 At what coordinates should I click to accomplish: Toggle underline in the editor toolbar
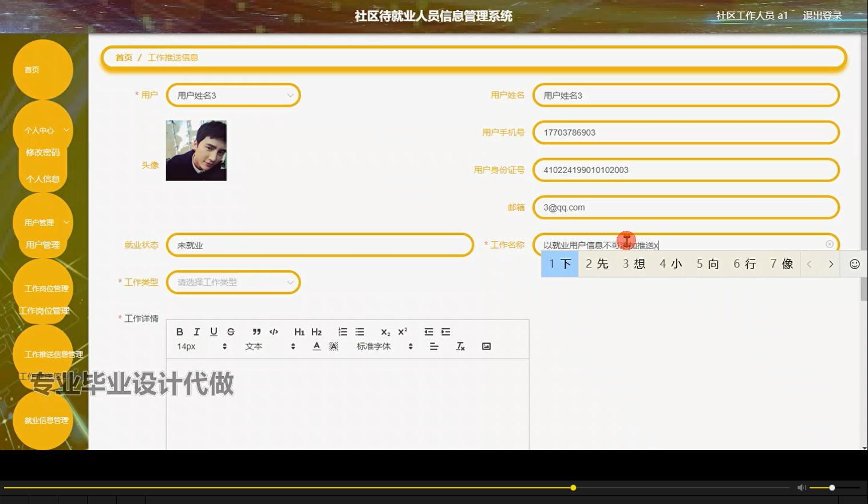coord(214,332)
